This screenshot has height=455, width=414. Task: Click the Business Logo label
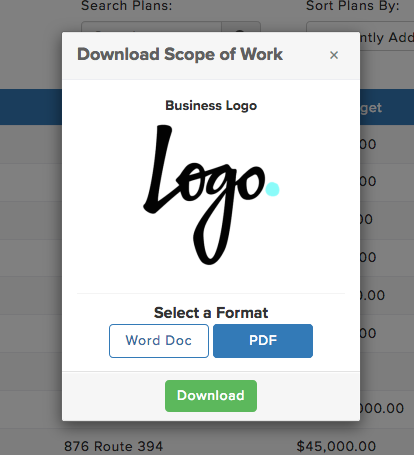(x=211, y=106)
